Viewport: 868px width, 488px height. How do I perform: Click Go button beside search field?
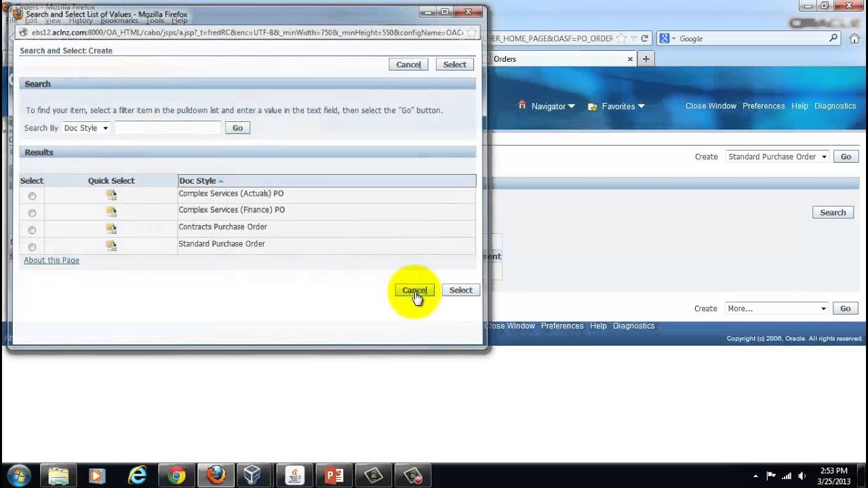tap(237, 128)
